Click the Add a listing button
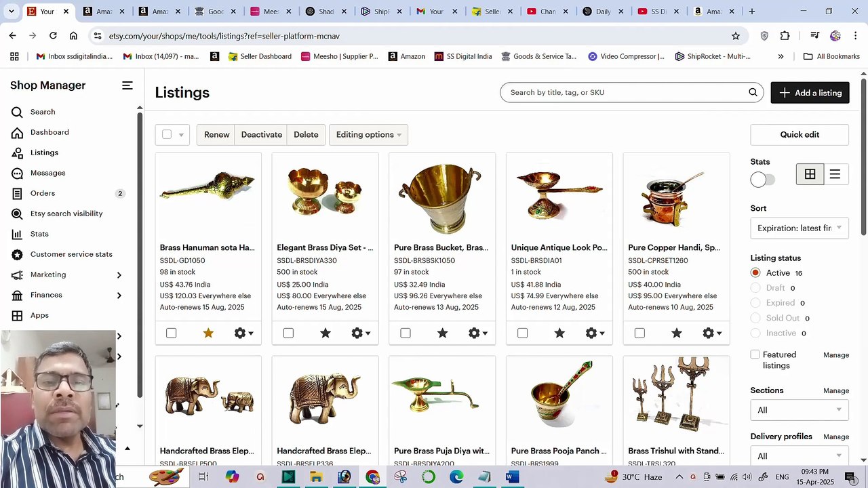The height and width of the screenshot is (488, 868). tap(810, 93)
